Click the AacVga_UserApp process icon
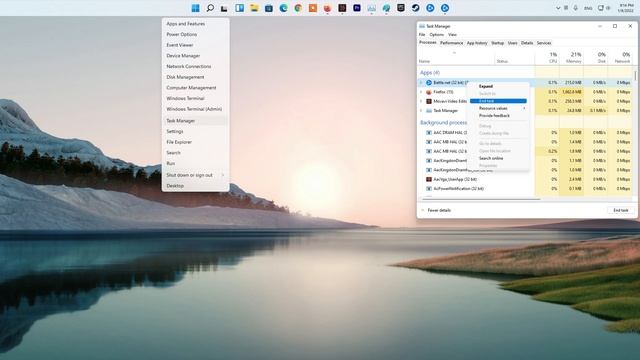 click(x=429, y=179)
